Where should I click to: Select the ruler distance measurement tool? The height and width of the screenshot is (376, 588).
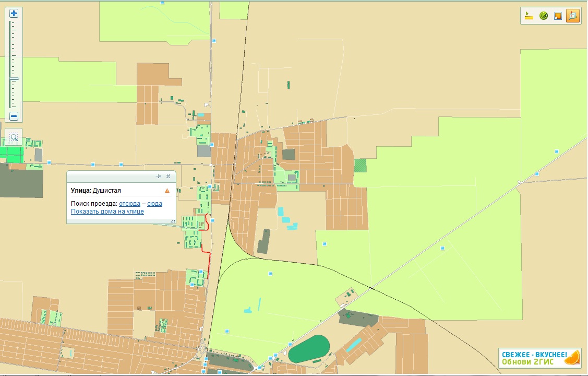point(530,16)
